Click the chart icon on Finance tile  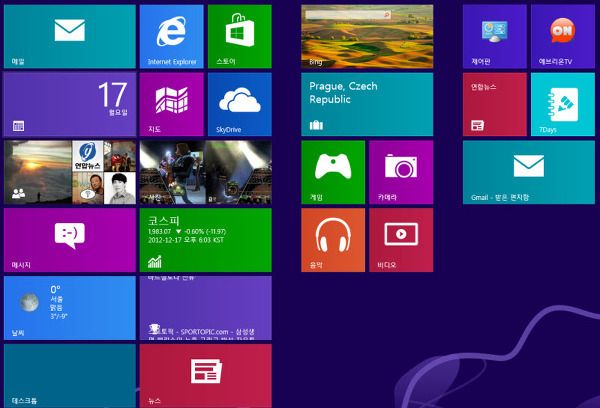[155, 262]
